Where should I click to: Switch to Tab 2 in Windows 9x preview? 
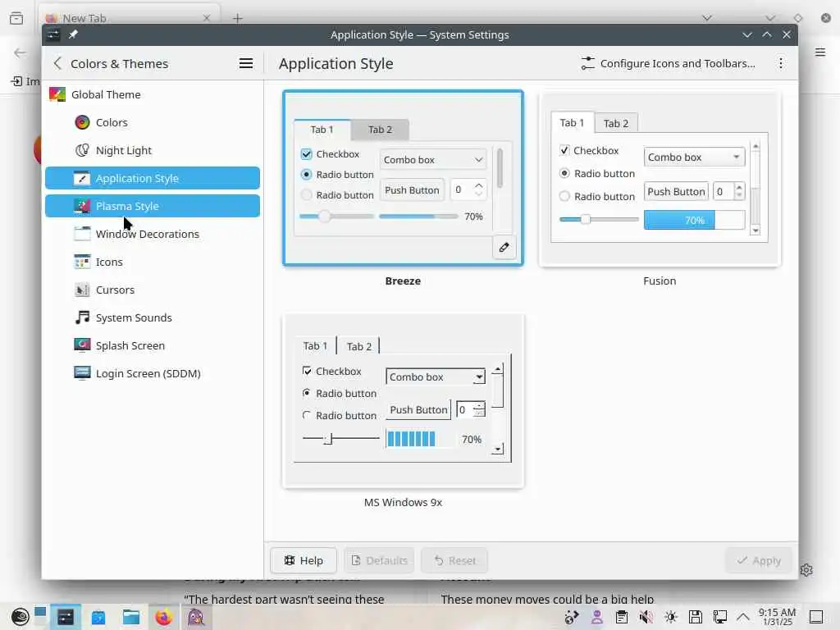click(x=359, y=347)
